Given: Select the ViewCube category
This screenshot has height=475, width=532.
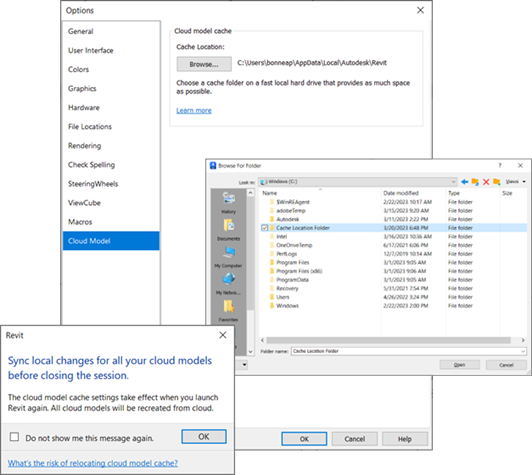Looking at the screenshot, I should (x=111, y=203).
